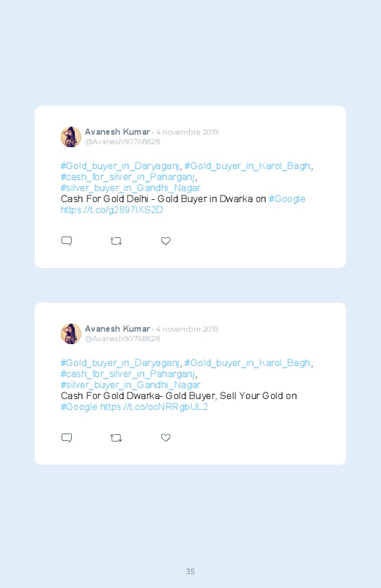Screen dimensions: 381x588
Task: Click reply icon on first tweet
Action: [67, 241]
